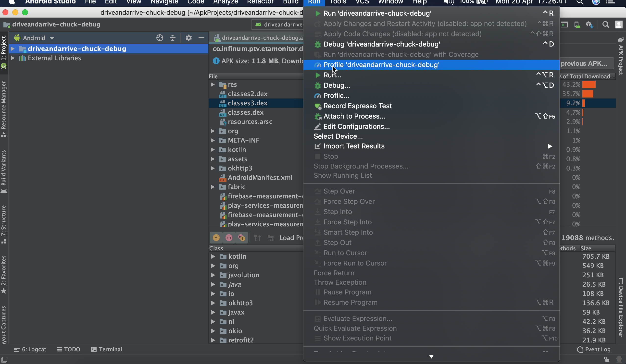This screenshot has width=626, height=364.
Task: Click the collapse all icon in Project panel
Action: click(x=172, y=38)
